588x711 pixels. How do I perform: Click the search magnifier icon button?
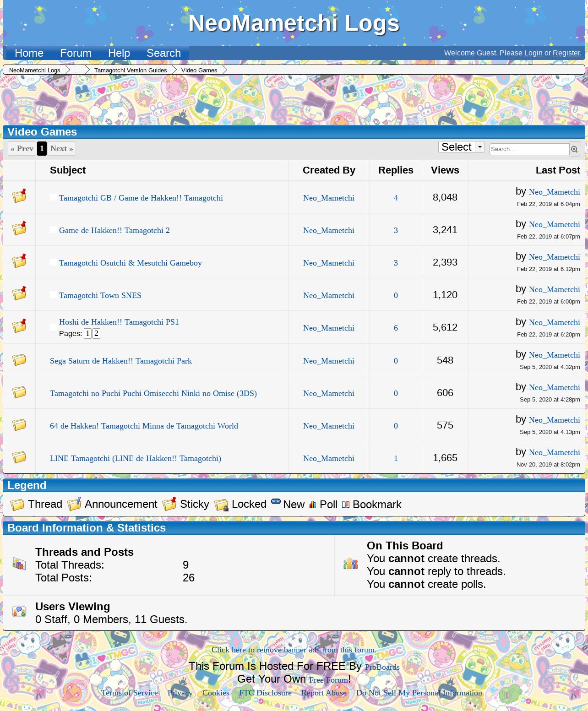point(574,149)
